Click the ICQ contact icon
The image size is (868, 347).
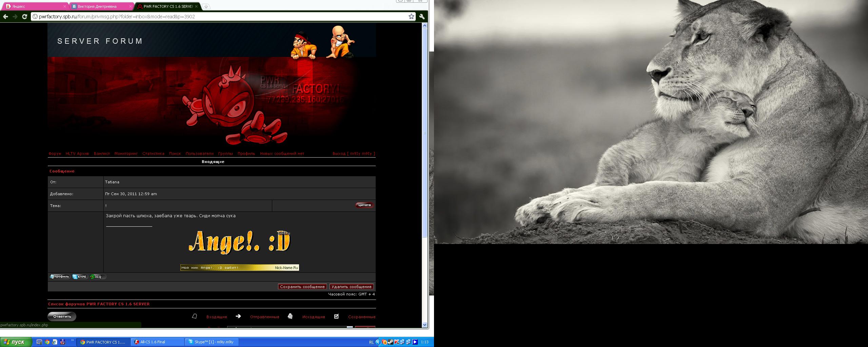coord(98,277)
